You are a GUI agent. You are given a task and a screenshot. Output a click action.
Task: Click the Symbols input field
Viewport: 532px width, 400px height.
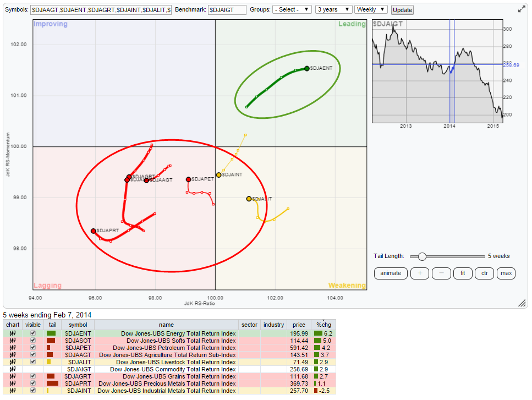click(x=101, y=10)
